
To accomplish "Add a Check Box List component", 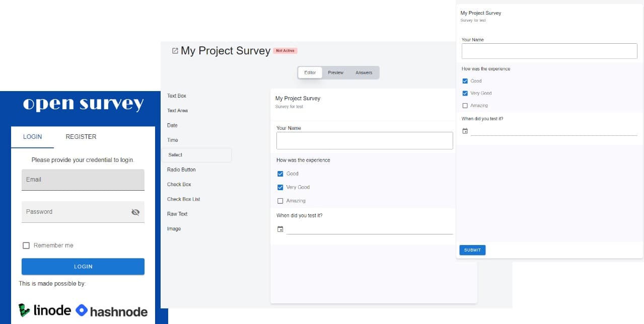I will coord(183,199).
